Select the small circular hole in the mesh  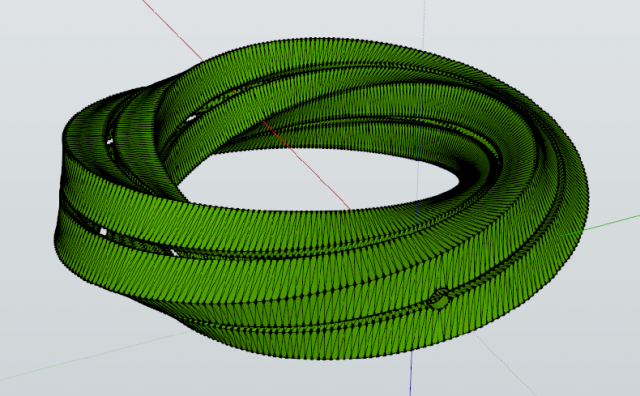pyautogui.click(x=439, y=301)
